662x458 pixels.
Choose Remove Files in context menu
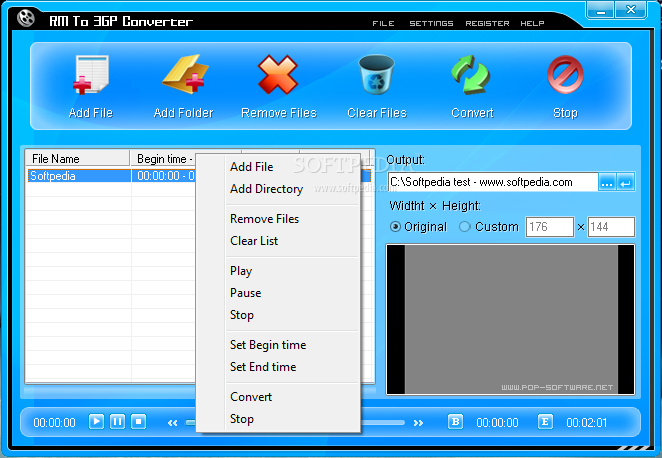tap(279, 219)
